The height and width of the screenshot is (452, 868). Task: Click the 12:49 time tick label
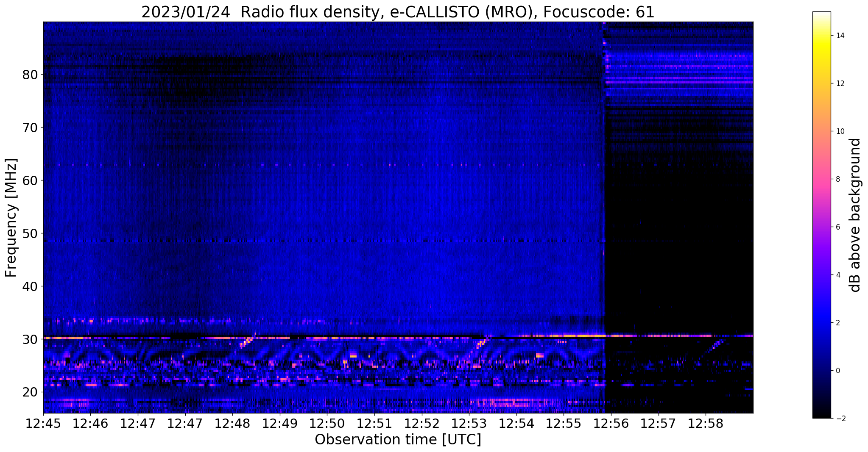coord(280,423)
